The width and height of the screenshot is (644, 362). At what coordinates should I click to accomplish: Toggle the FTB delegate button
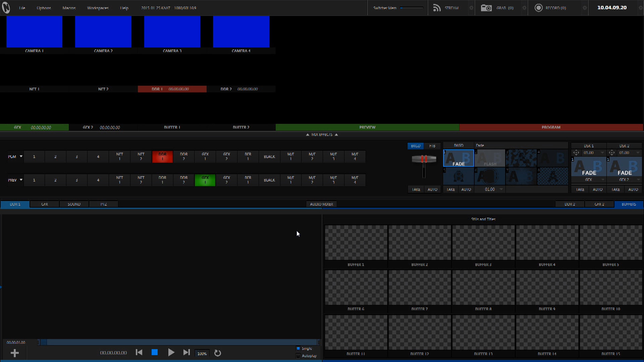click(432, 146)
